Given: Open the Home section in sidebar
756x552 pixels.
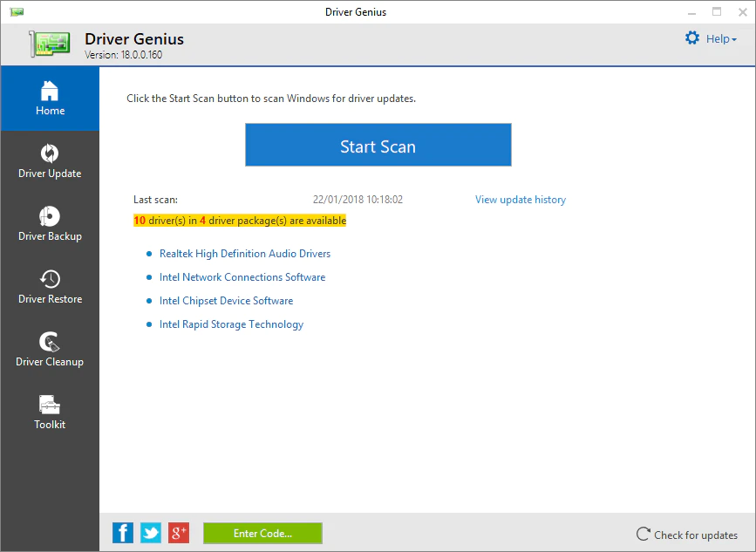Looking at the screenshot, I should 50,99.
